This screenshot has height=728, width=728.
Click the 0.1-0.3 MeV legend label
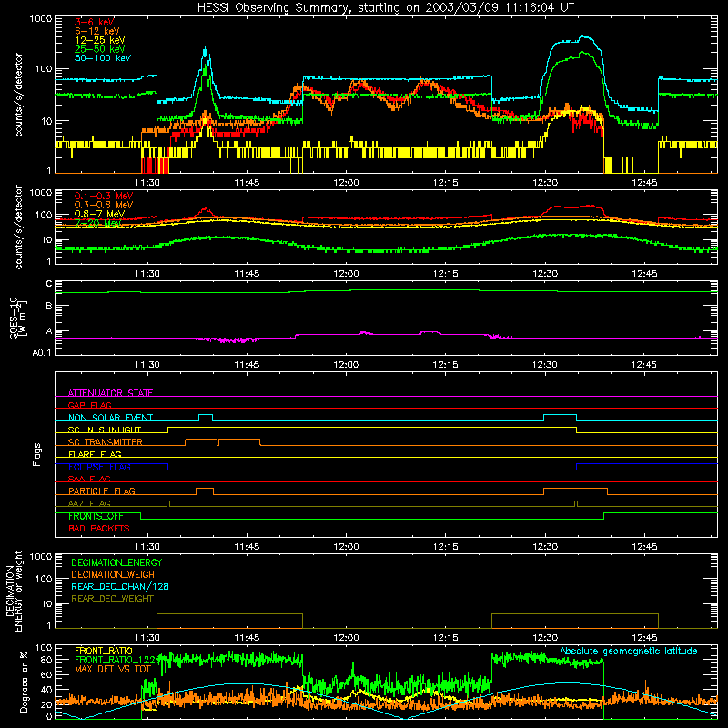coord(104,196)
